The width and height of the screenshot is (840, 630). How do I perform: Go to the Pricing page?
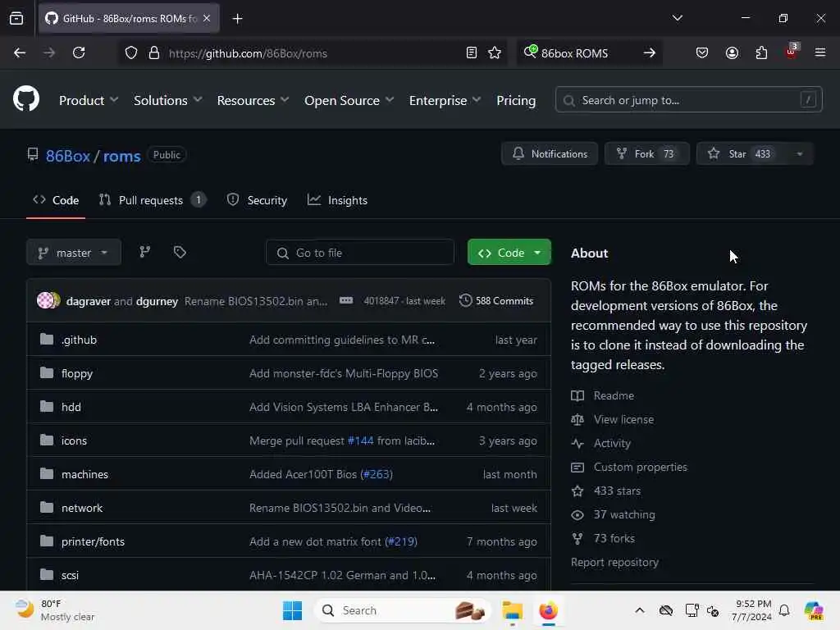(516, 100)
